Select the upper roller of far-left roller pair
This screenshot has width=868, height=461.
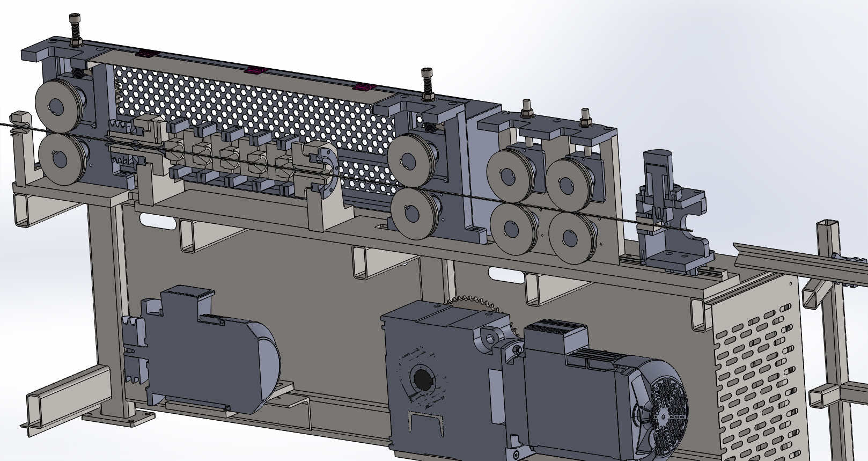pos(57,105)
